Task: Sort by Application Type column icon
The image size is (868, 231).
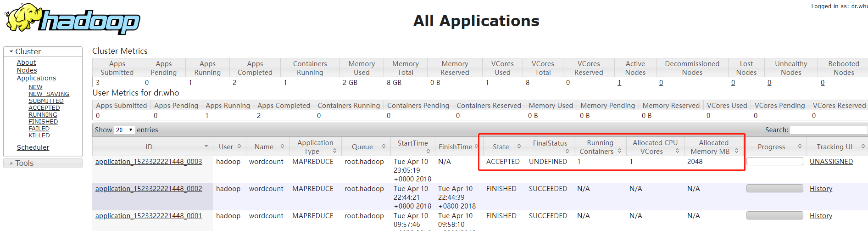Action: tap(334, 151)
